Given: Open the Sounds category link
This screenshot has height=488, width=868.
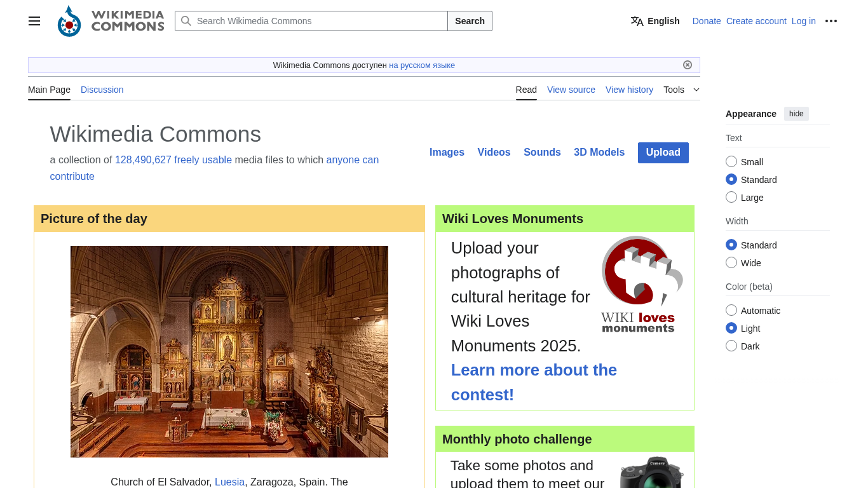Looking at the screenshot, I should click(542, 152).
